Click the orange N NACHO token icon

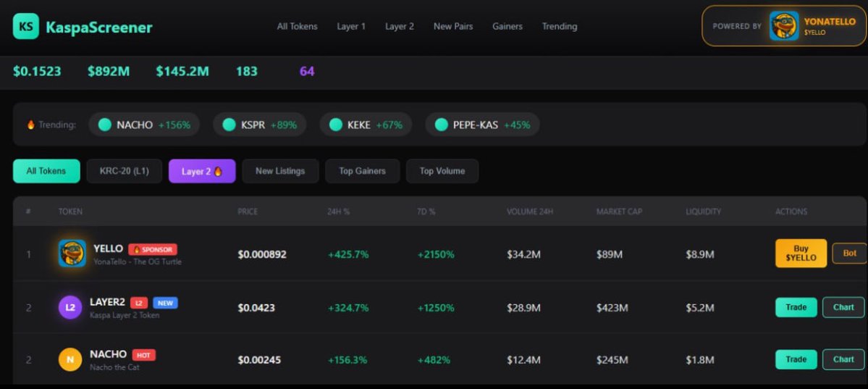click(x=70, y=359)
